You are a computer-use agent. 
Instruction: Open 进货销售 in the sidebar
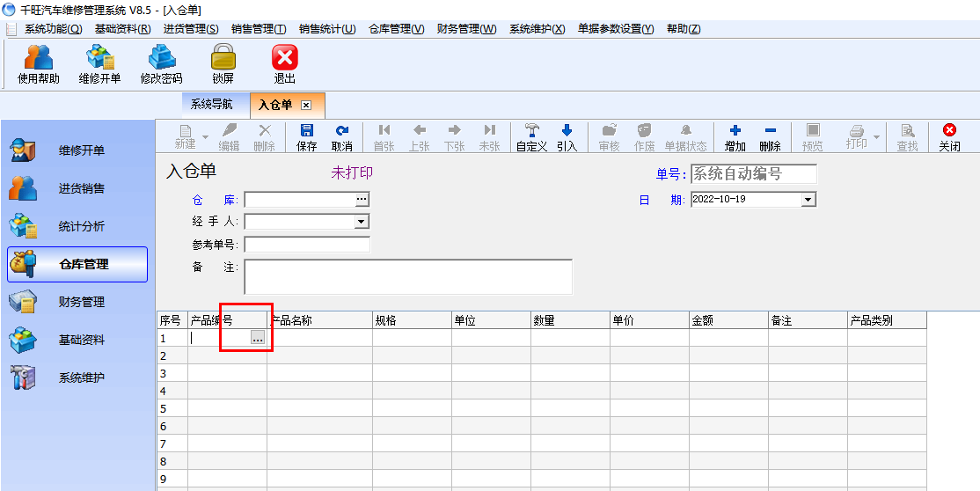coord(77,188)
